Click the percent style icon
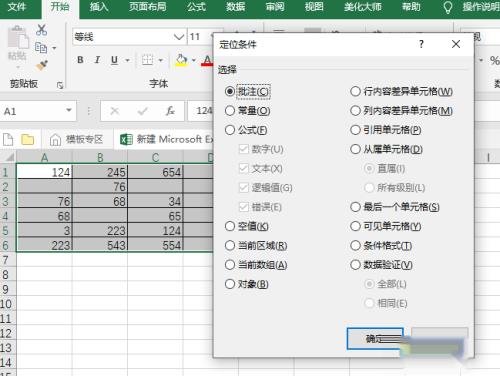Viewport: 500px width, 376px height. coord(494,60)
